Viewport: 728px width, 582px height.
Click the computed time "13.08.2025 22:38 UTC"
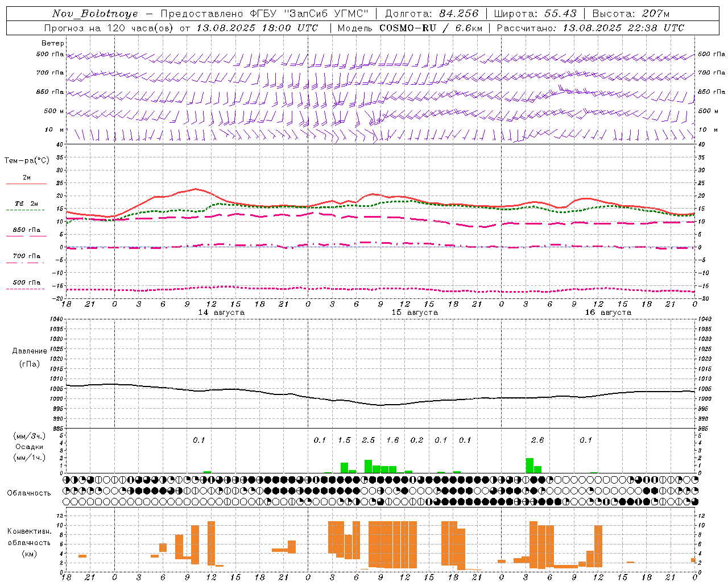[x=623, y=28]
